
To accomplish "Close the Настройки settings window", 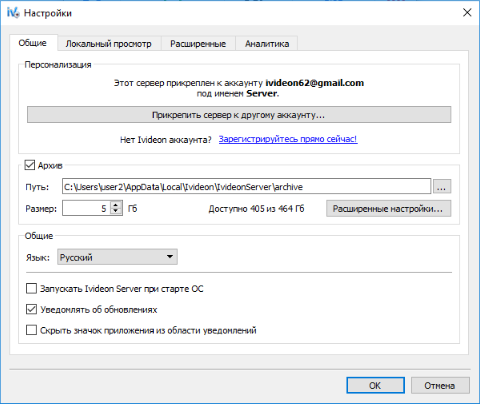I will (x=467, y=13).
